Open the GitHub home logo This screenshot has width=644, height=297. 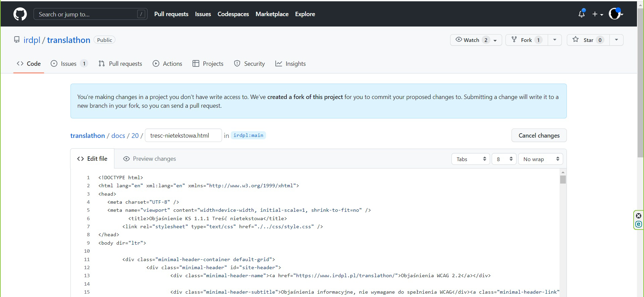pos(20,14)
